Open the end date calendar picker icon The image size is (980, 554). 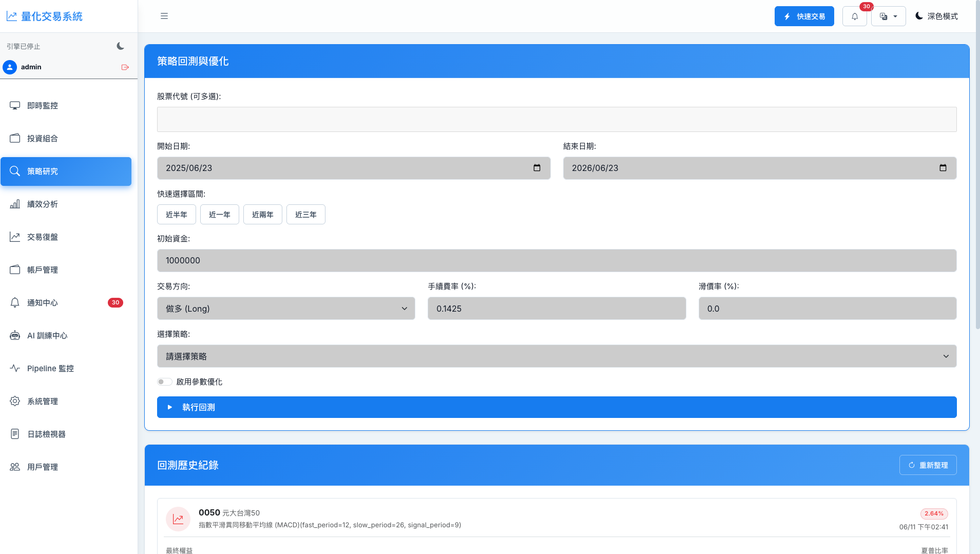tap(943, 168)
